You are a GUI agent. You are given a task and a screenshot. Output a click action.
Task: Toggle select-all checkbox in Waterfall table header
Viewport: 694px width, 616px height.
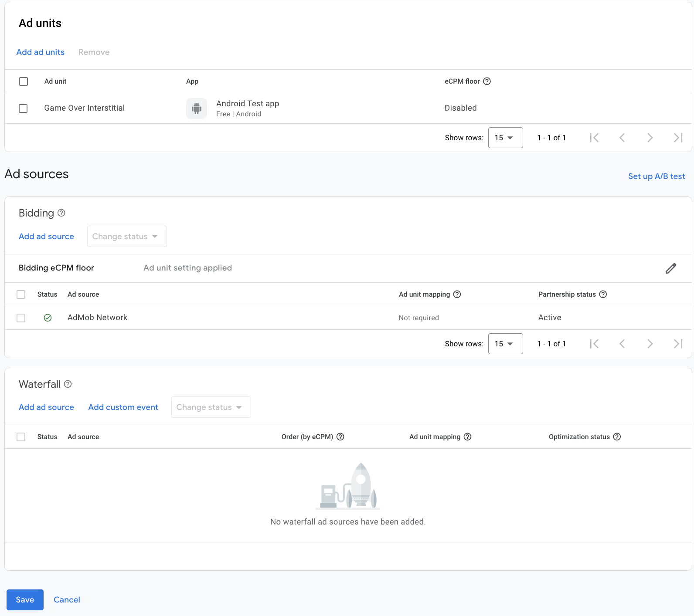[x=21, y=437]
